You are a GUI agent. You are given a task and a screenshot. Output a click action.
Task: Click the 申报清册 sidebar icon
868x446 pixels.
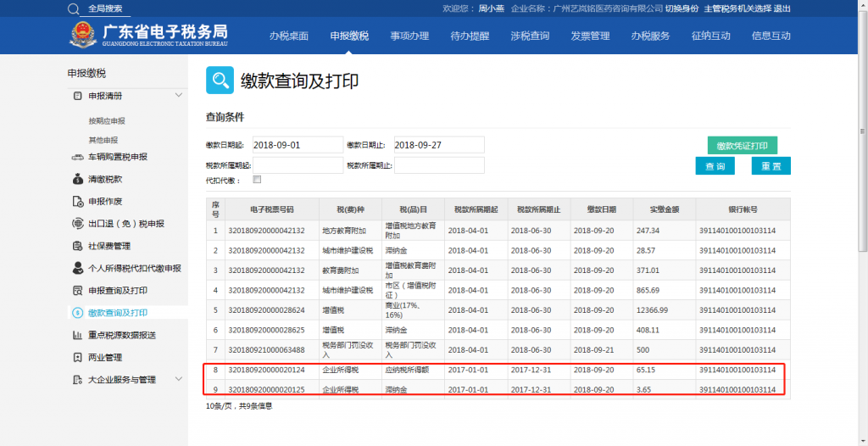[77, 96]
